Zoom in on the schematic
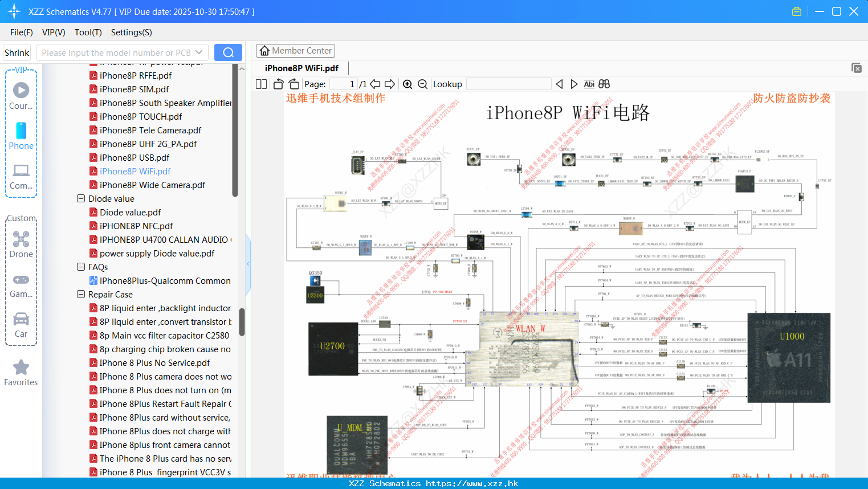The width and height of the screenshot is (868, 489). [x=407, y=84]
